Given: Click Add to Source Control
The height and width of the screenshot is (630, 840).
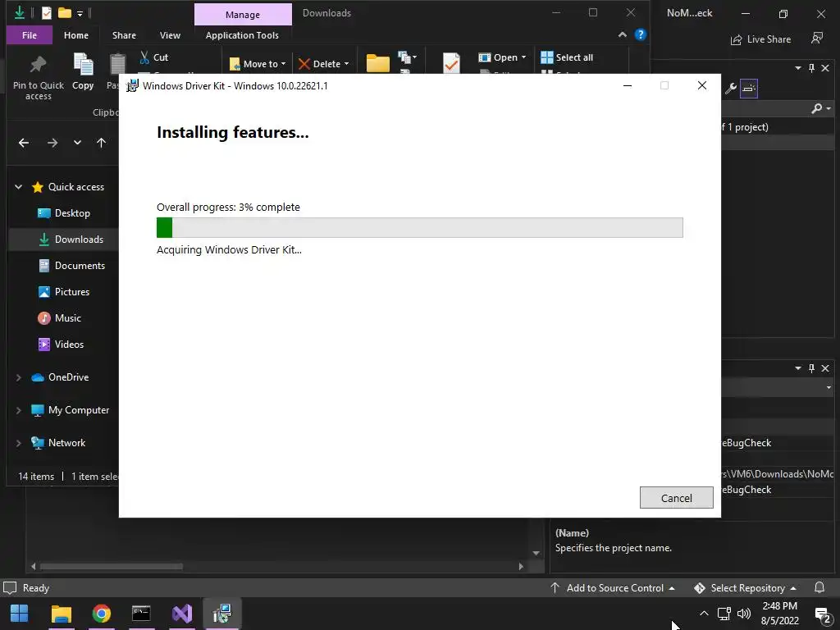Looking at the screenshot, I should point(613,588).
